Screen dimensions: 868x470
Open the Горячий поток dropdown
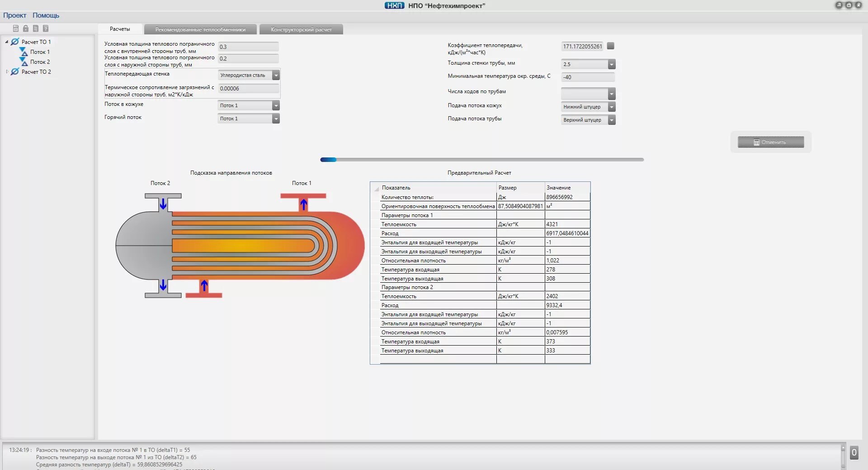pyautogui.click(x=276, y=119)
